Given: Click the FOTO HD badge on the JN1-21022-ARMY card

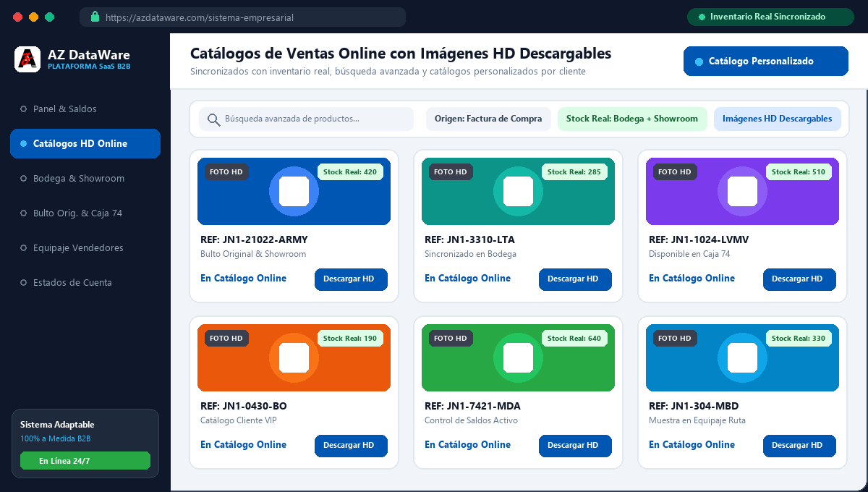Looking at the screenshot, I should click(x=226, y=172).
